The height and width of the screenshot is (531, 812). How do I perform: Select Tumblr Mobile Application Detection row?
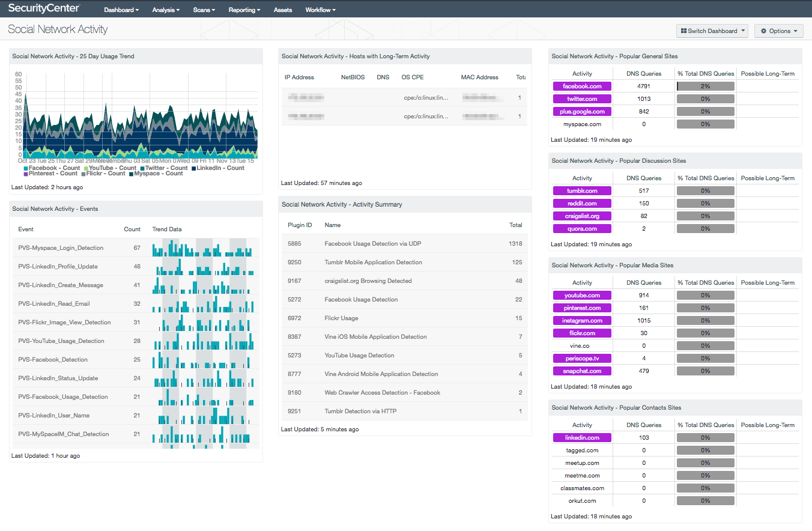pos(405,262)
